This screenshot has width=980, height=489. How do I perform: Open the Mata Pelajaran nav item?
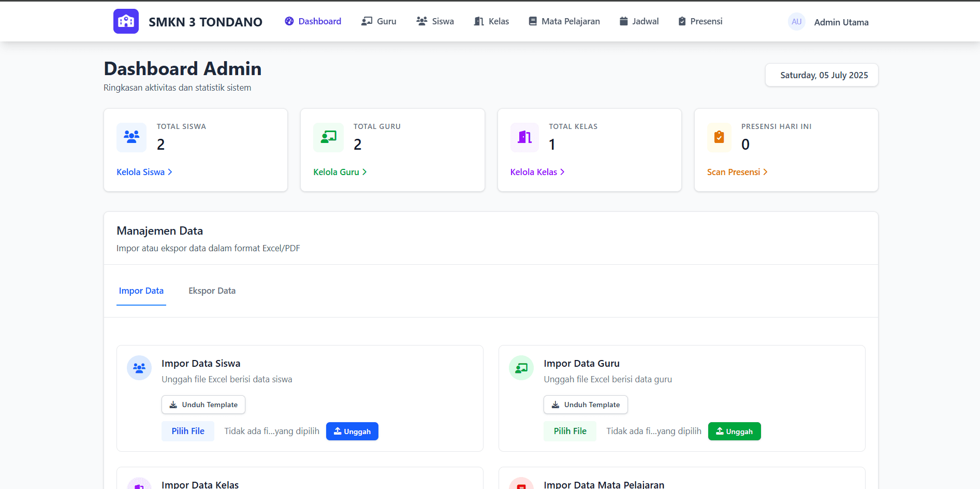tap(564, 21)
